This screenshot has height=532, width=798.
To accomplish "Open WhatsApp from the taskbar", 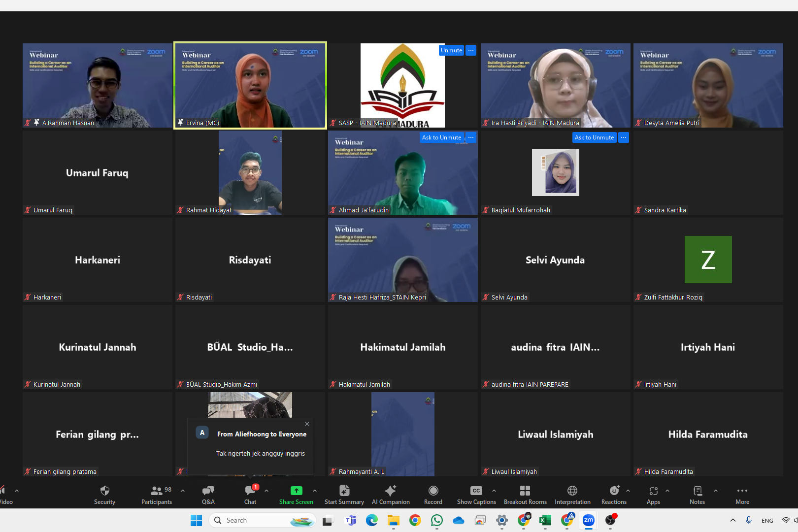I will point(437,520).
